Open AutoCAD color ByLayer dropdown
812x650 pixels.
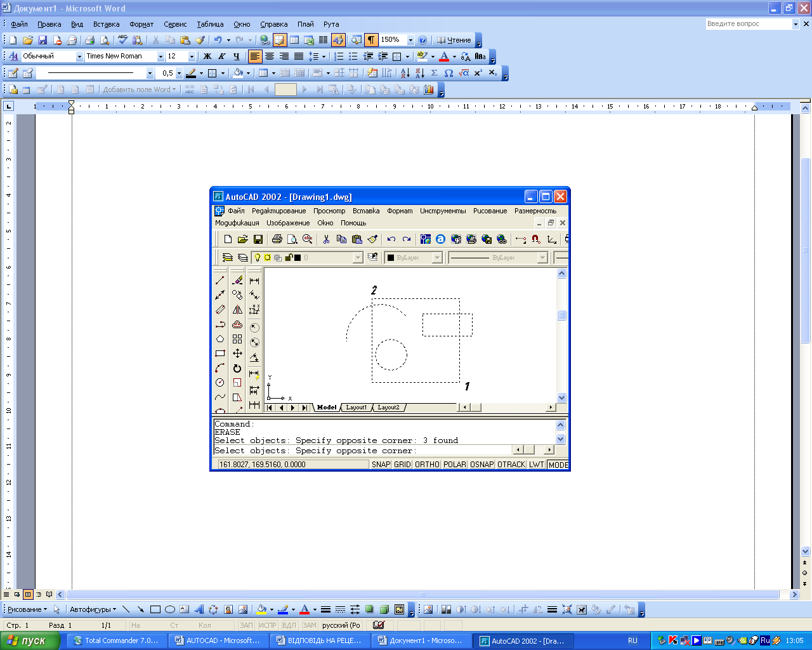tap(437, 258)
